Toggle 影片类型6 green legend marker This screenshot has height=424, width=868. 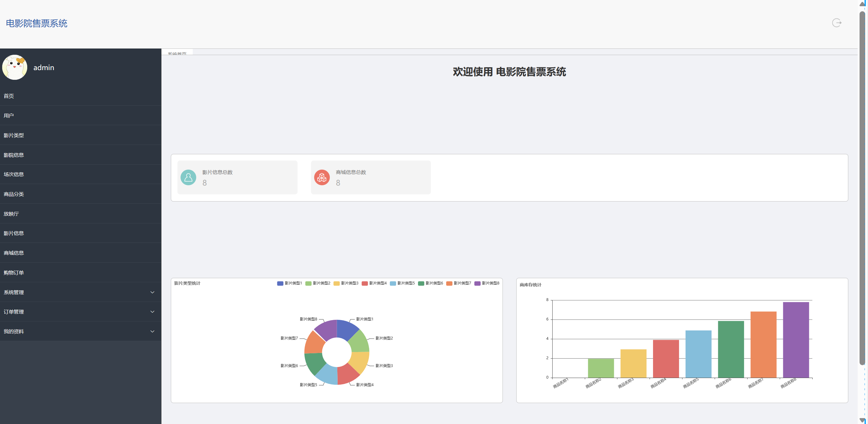[421, 284]
